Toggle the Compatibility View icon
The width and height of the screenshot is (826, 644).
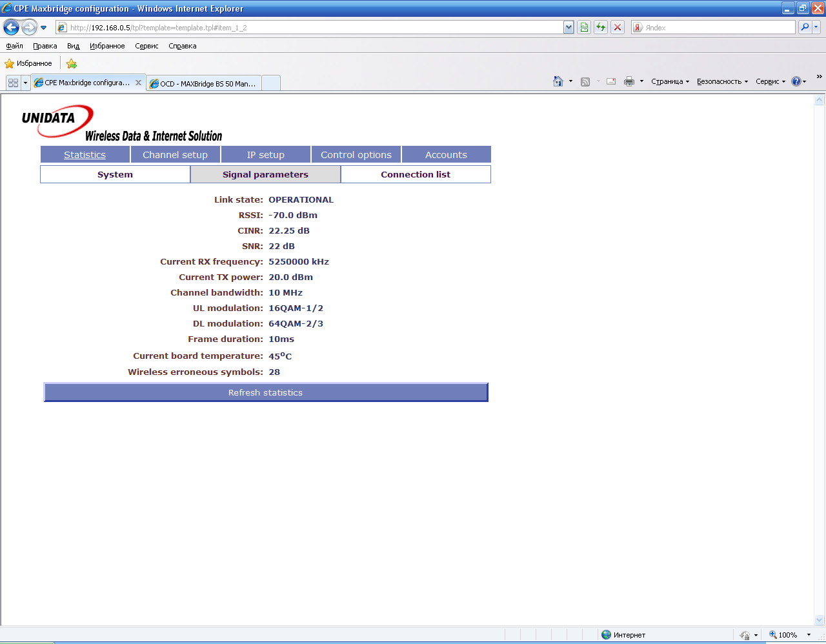point(584,28)
